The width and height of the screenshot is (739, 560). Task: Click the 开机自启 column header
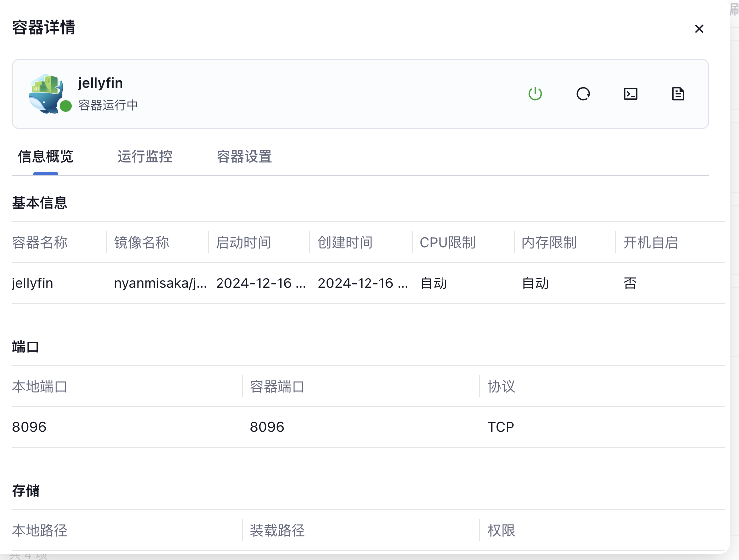click(x=651, y=242)
